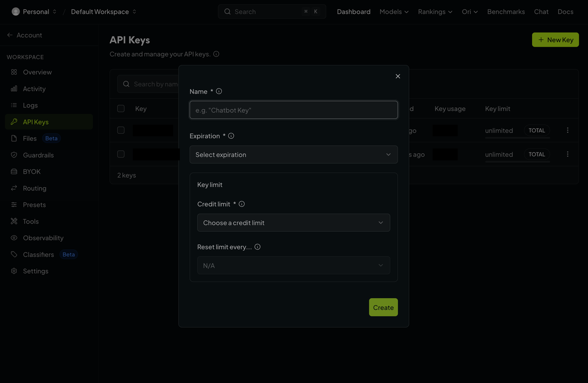Open the Ori user dropdown menu
588x383 pixels.
(470, 11)
